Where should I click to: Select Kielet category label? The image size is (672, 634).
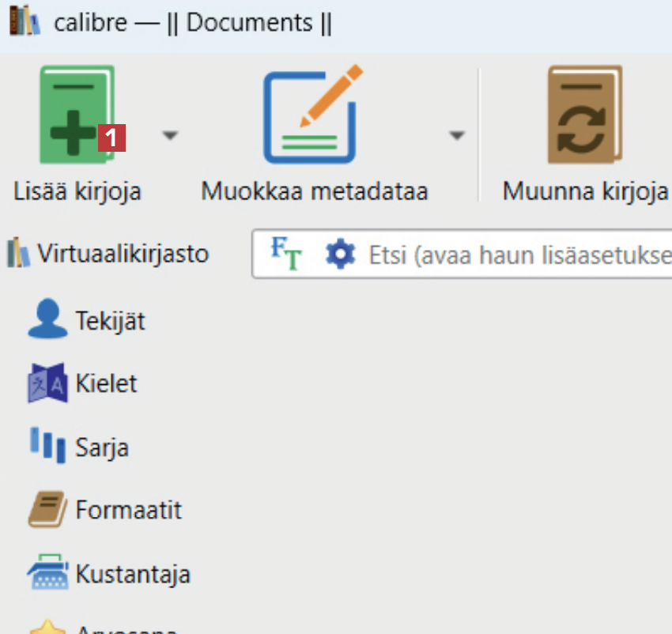tap(106, 384)
